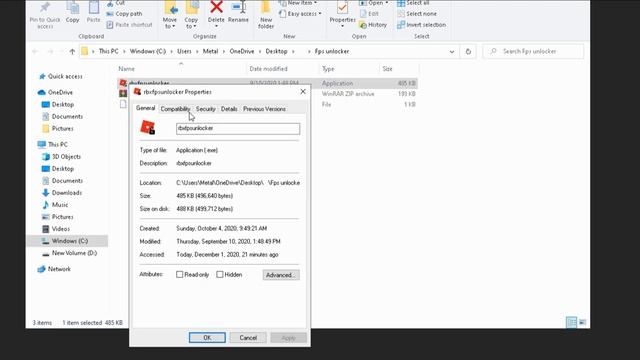This screenshot has height=360, width=640.
Task: Click the Search Fps unlocker box
Action: tap(533, 51)
